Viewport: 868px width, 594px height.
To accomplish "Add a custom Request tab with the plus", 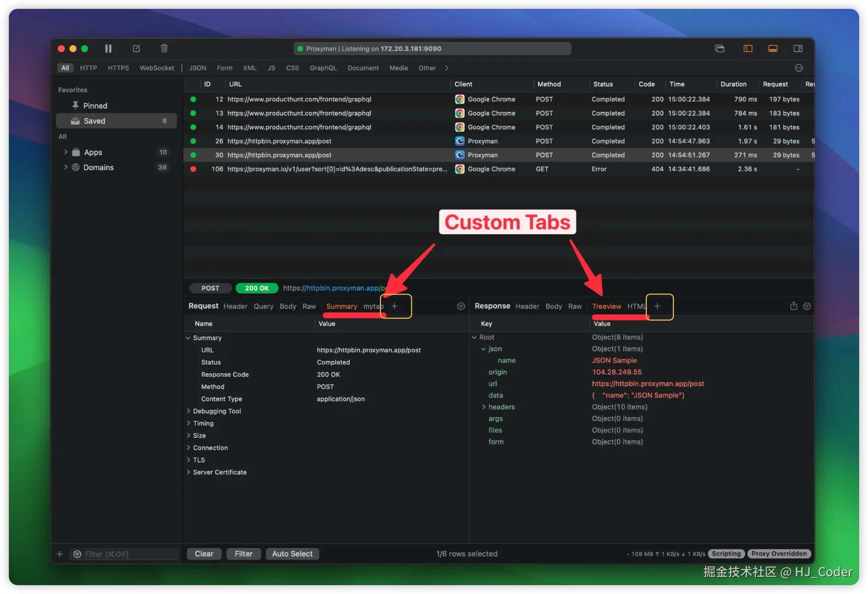I will pos(394,306).
